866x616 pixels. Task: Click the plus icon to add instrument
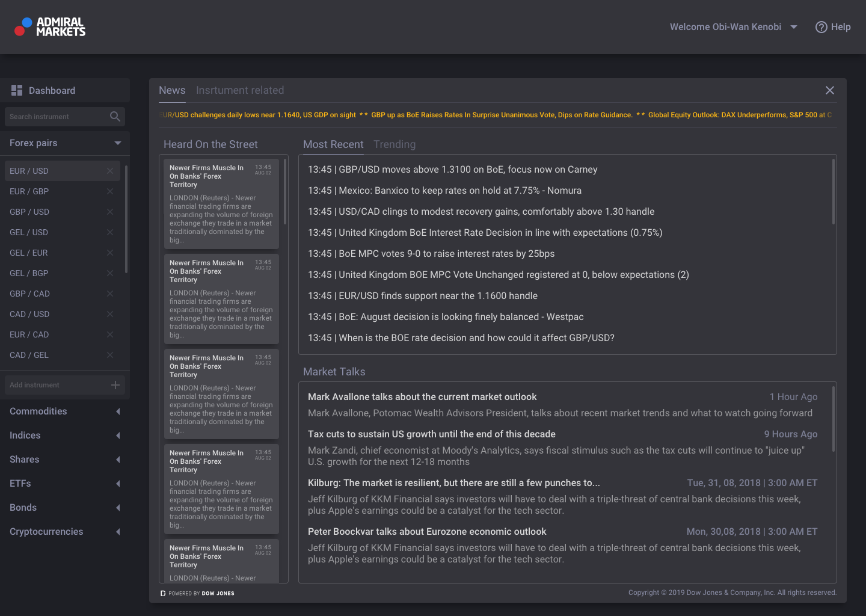(115, 385)
